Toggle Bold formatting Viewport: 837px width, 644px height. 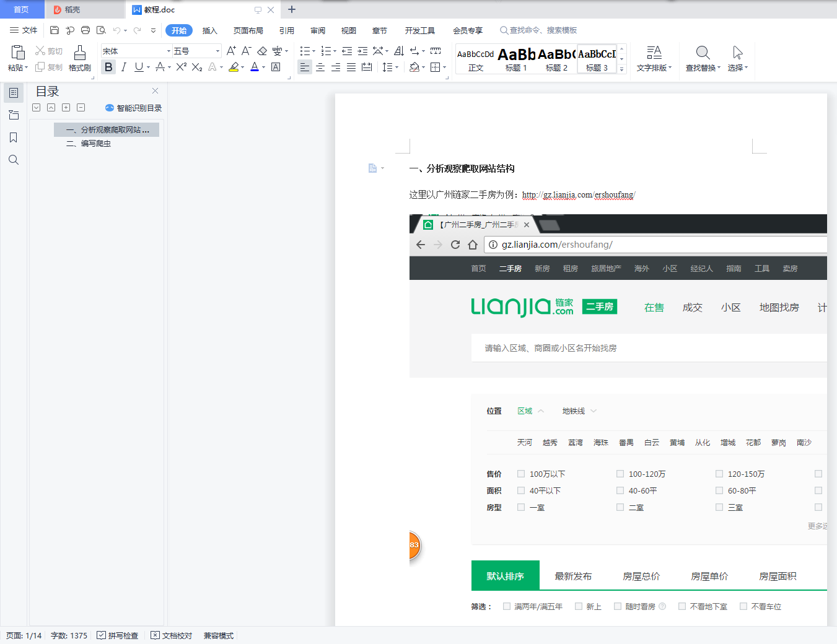[x=108, y=67]
